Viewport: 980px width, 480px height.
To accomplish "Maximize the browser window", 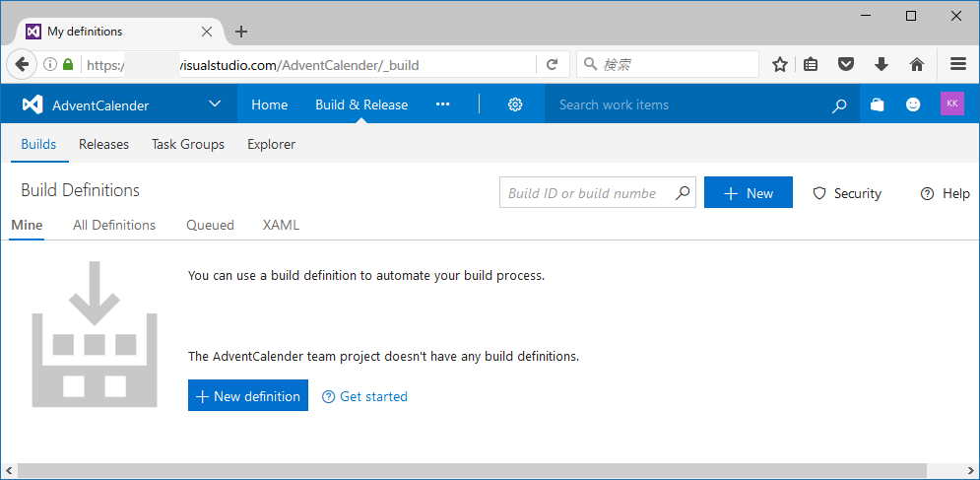I will click(x=911, y=17).
